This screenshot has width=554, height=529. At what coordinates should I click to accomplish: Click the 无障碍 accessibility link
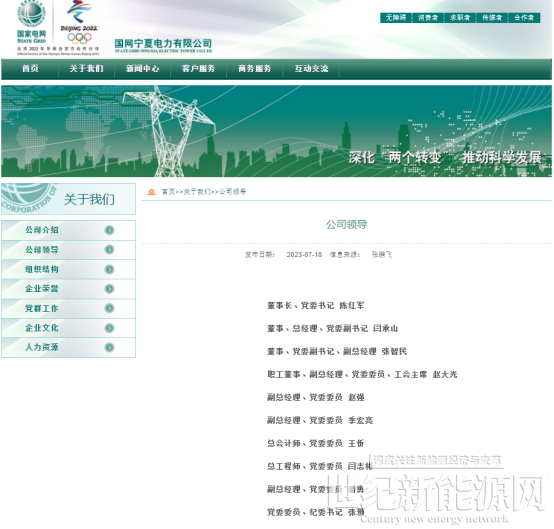tap(396, 18)
